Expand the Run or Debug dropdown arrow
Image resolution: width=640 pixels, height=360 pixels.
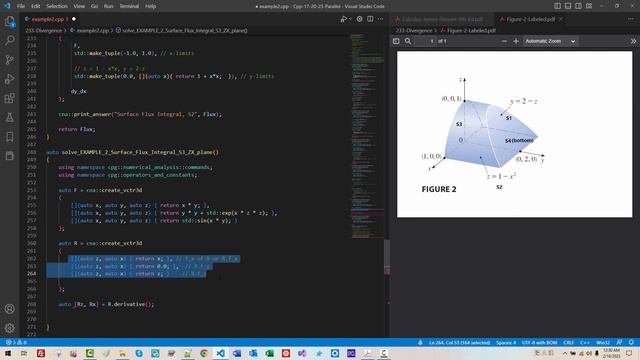pyautogui.click(x=350, y=19)
